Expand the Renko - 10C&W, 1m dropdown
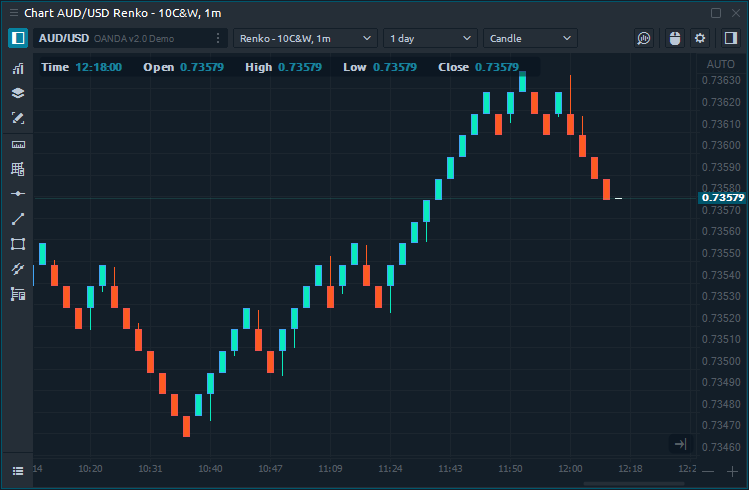Viewport: 750px width, 491px height. point(305,38)
